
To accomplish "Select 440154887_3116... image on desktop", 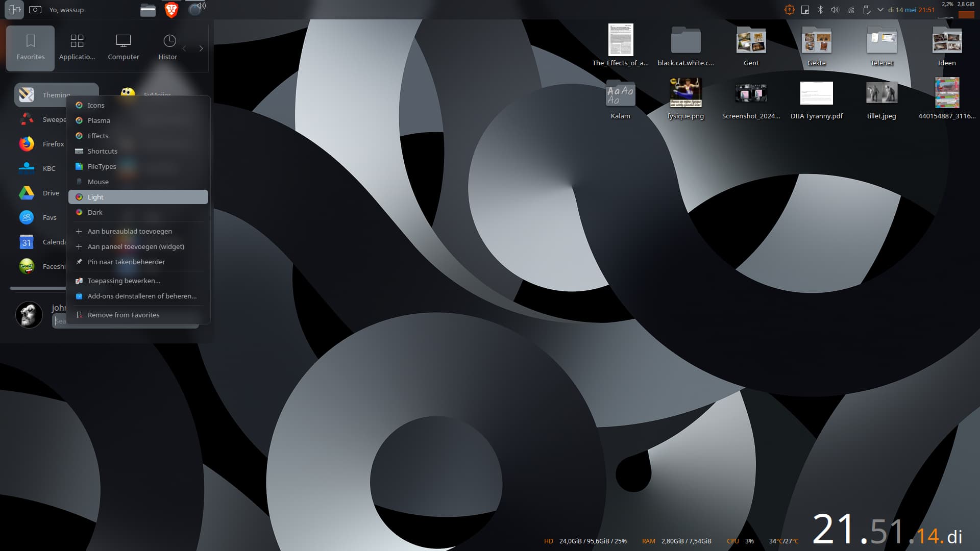I will (x=947, y=98).
